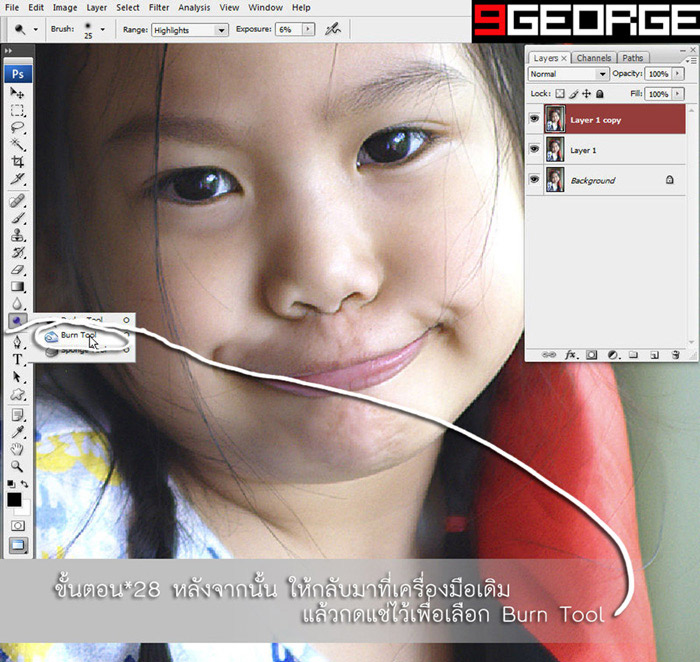Click the Opacity value field
The height and width of the screenshot is (662, 700).
pos(659,74)
